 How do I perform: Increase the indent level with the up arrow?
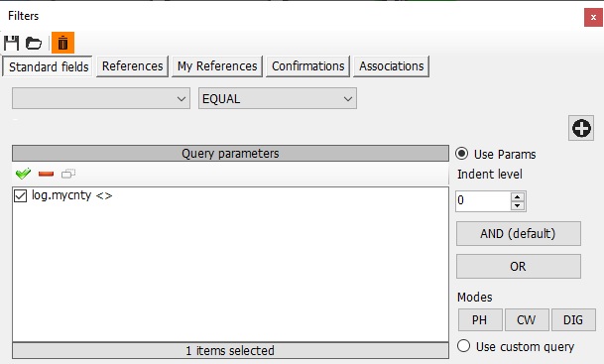click(518, 196)
